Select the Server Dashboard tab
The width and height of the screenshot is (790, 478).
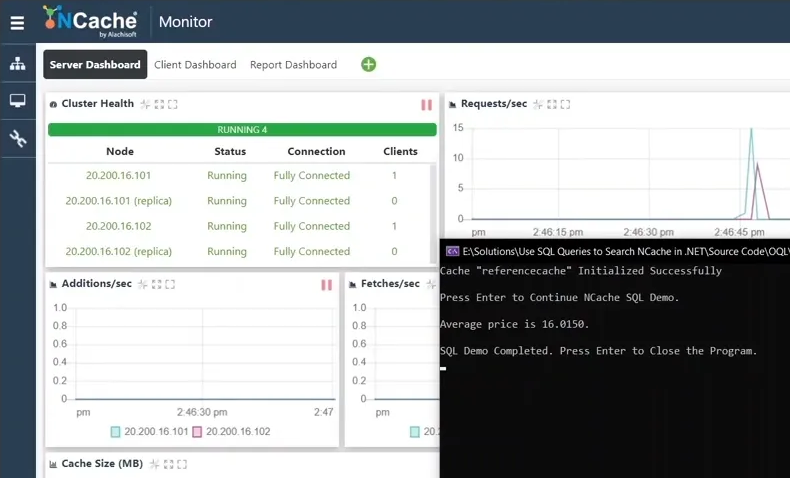[95, 64]
